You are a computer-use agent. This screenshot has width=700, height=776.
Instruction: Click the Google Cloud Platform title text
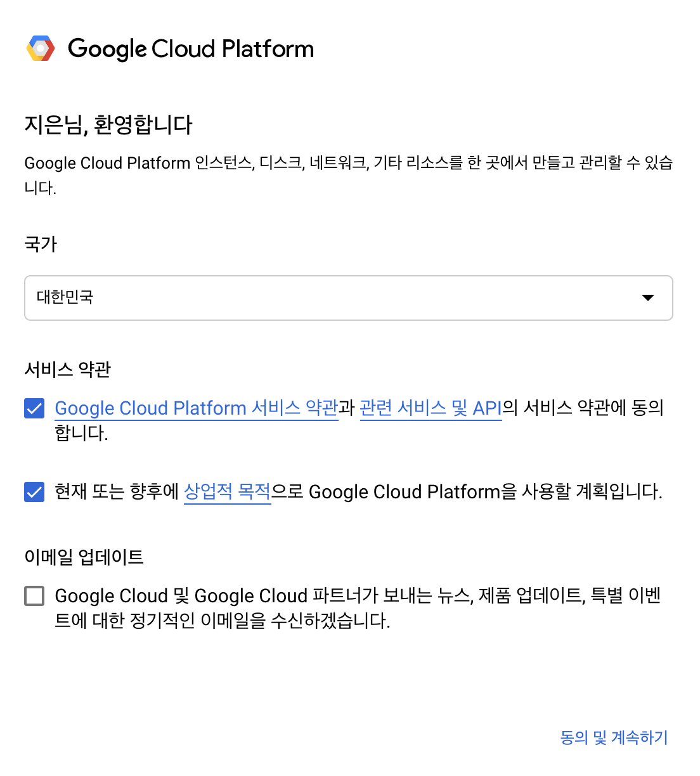pos(191,49)
